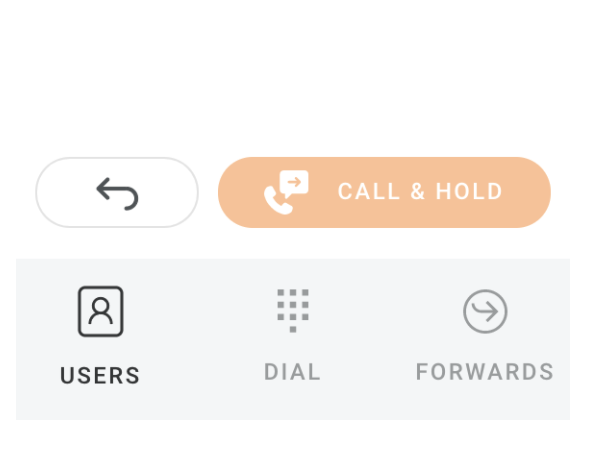Click the speech bubble arrow on Call & Hold
This screenshot has height=450, width=592.
294,183
